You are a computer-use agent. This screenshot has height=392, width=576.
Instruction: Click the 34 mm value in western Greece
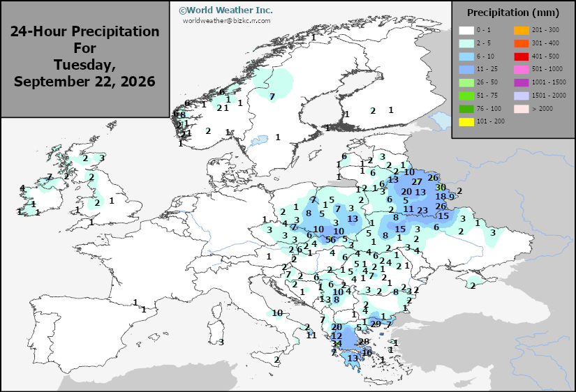pyautogui.click(x=337, y=344)
